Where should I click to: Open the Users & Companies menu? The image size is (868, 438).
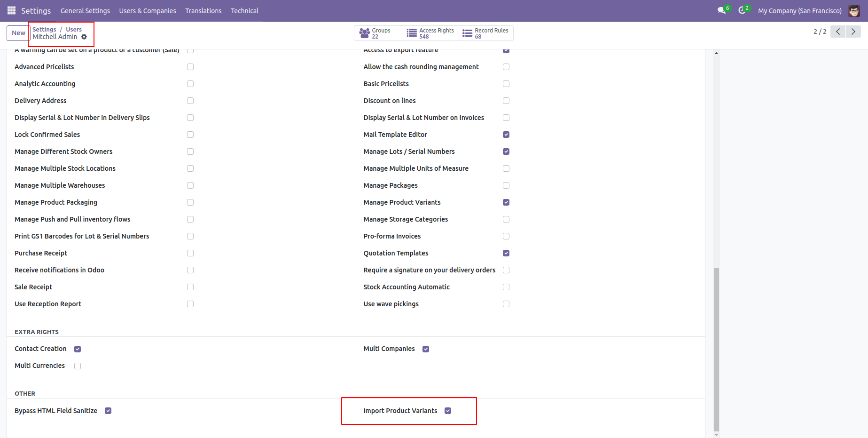[147, 10]
